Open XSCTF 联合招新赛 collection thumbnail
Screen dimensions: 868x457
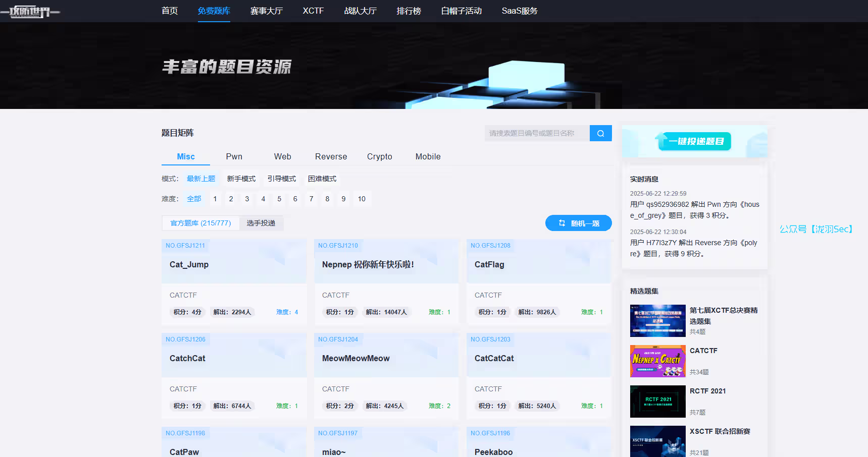pos(657,441)
